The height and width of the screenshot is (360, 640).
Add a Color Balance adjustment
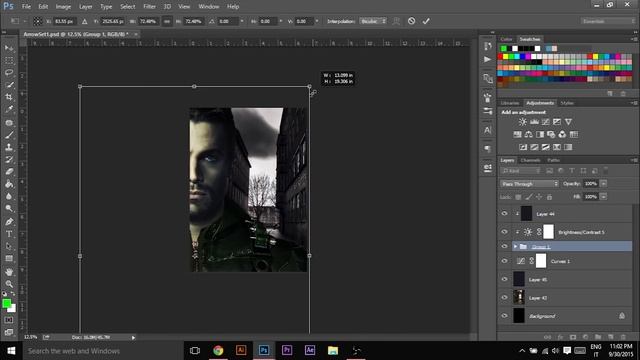point(529,134)
